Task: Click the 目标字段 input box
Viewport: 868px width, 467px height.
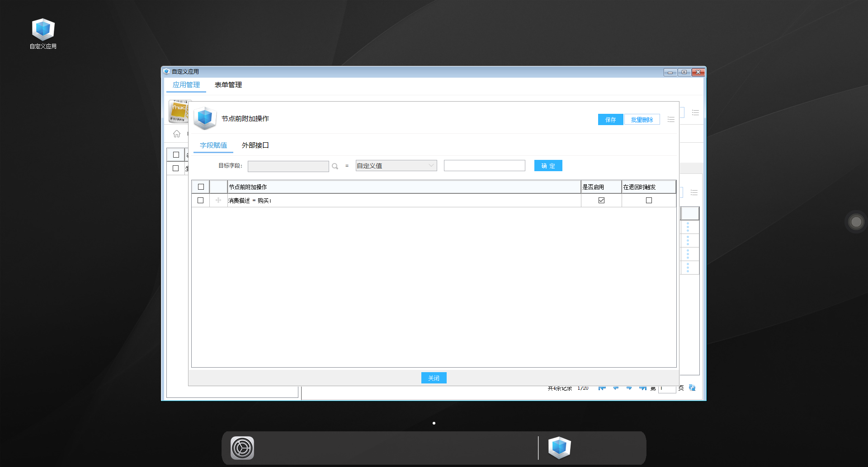Action: click(288, 166)
